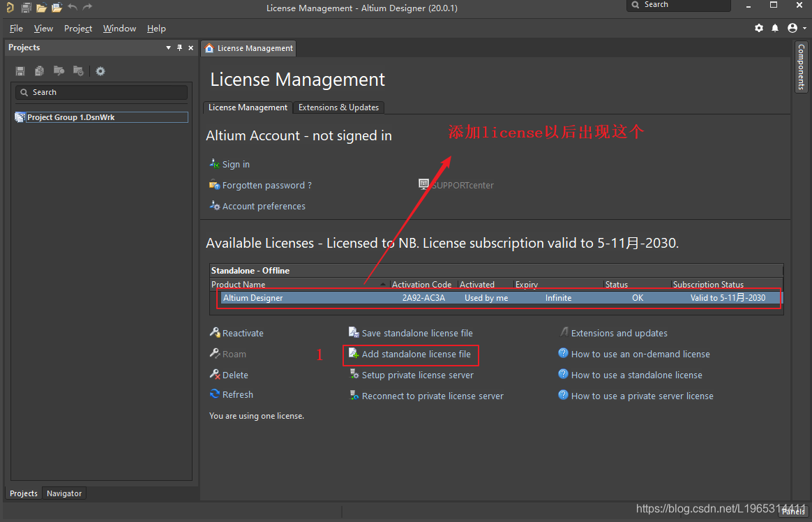Open file using title bar folder icon
This screenshot has width=812, height=522.
tap(41, 7)
